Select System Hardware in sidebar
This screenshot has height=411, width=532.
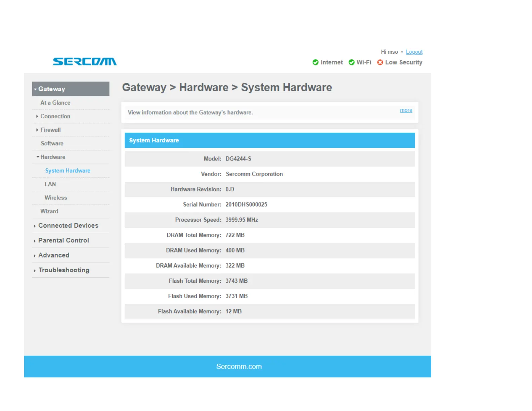pos(68,171)
